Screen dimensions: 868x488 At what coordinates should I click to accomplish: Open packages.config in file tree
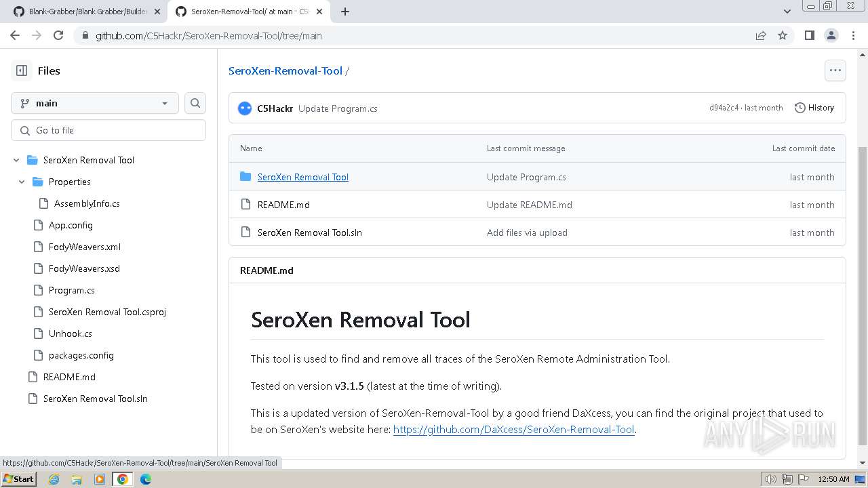81,355
